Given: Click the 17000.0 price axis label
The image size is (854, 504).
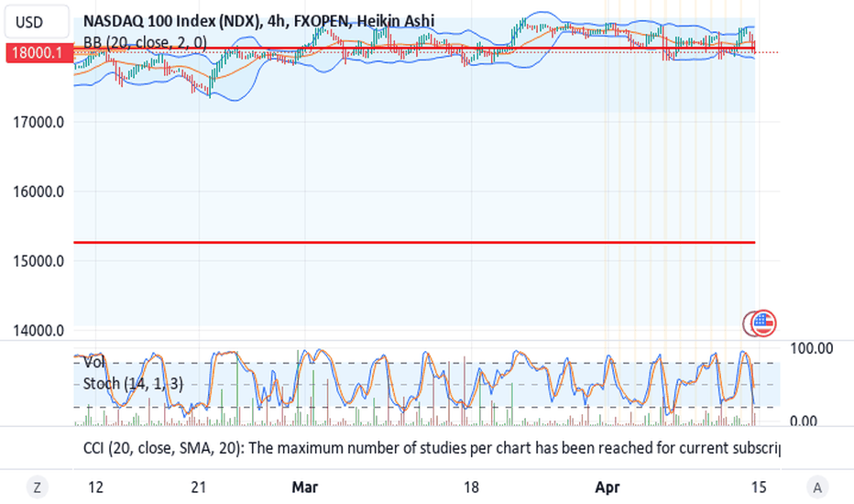Looking at the screenshot, I should pyautogui.click(x=38, y=122).
